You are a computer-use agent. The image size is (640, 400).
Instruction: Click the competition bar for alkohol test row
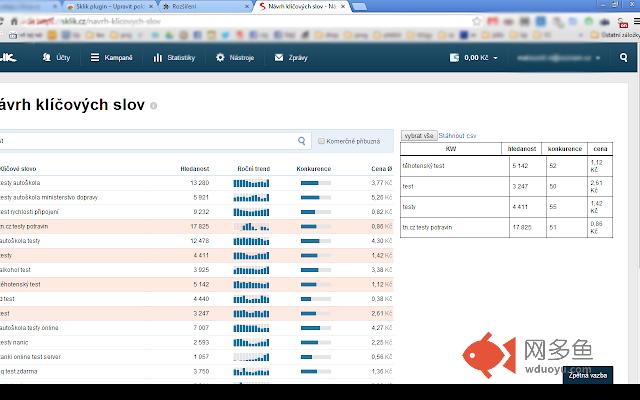click(316, 270)
